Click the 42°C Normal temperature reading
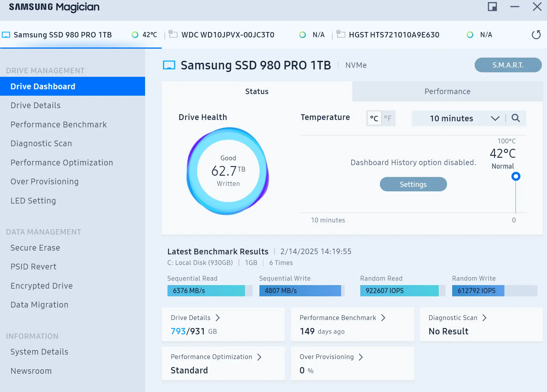 tap(503, 158)
